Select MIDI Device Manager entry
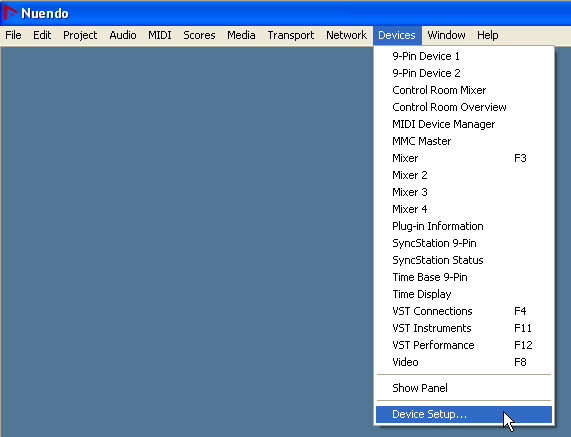The image size is (571, 437). click(x=464, y=124)
